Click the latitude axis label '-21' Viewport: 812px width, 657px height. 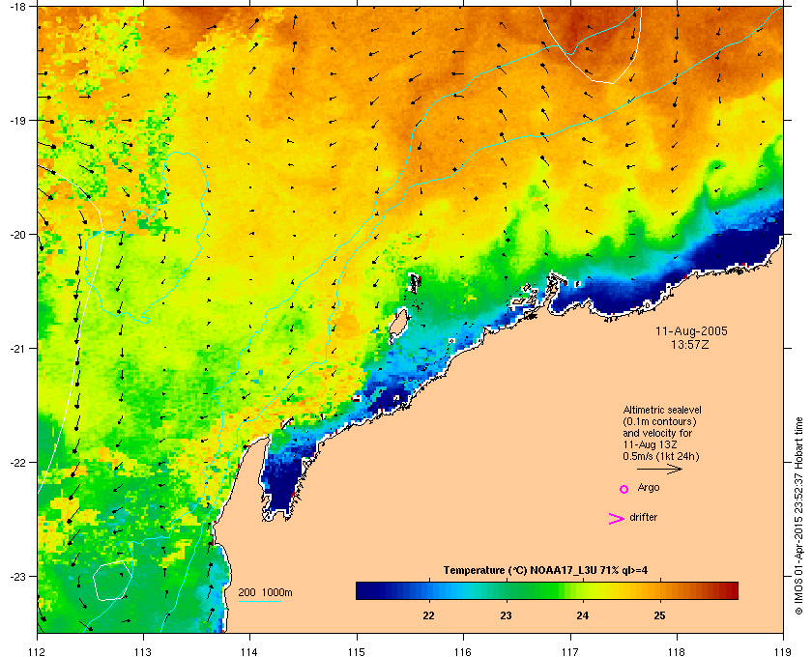point(16,348)
